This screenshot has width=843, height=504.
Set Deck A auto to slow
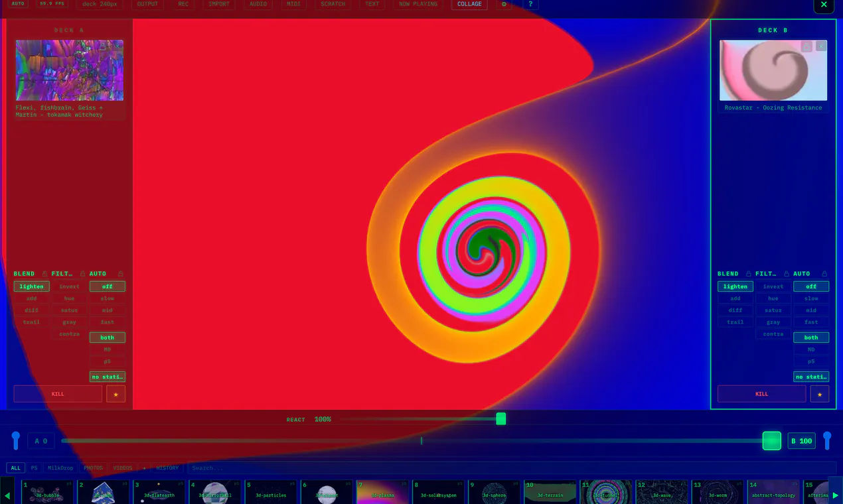(x=107, y=298)
